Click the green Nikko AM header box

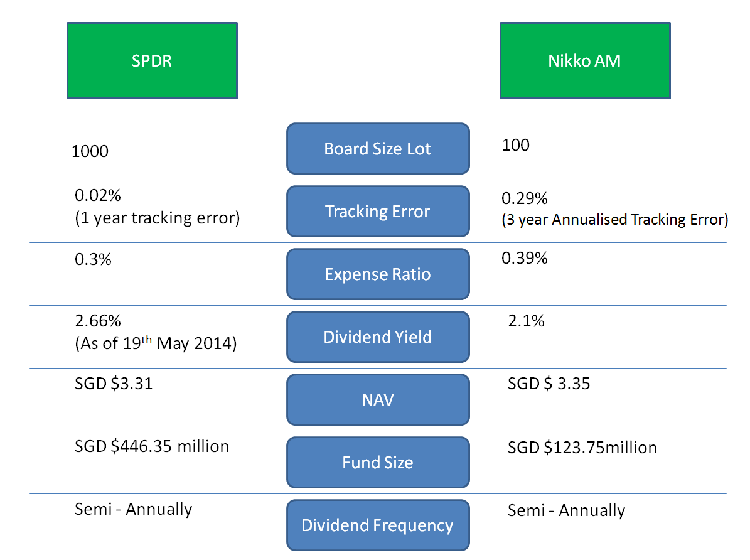click(x=585, y=61)
